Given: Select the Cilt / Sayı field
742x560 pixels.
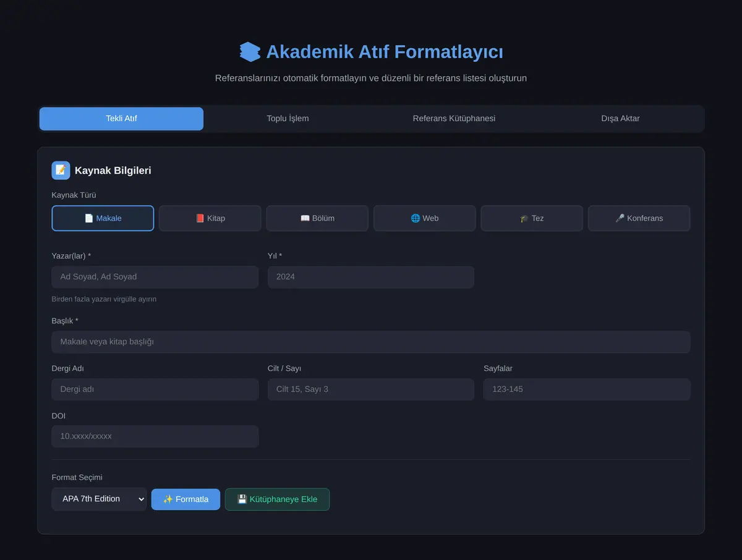Looking at the screenshot, I should point(371,389).
